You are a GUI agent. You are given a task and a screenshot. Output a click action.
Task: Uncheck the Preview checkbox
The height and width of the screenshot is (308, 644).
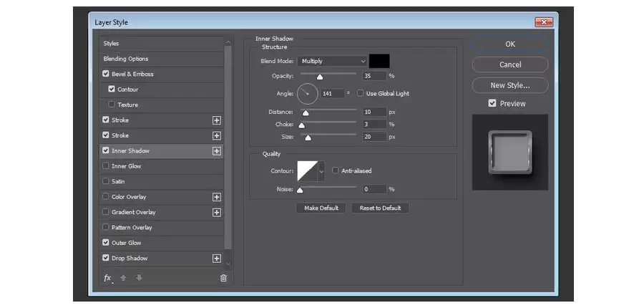point(492,104)
